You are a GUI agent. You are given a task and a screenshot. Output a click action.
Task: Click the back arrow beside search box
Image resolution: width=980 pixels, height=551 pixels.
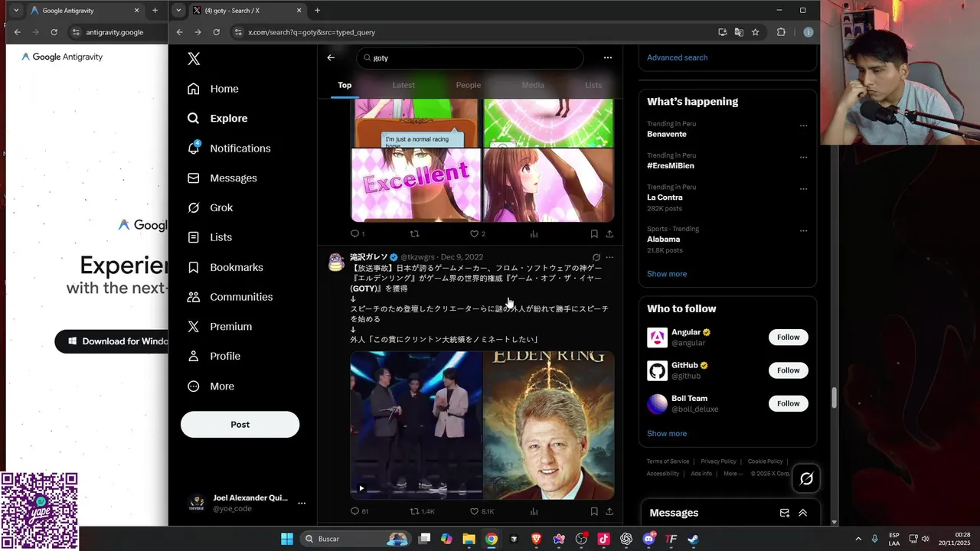(x=331, y=57)
